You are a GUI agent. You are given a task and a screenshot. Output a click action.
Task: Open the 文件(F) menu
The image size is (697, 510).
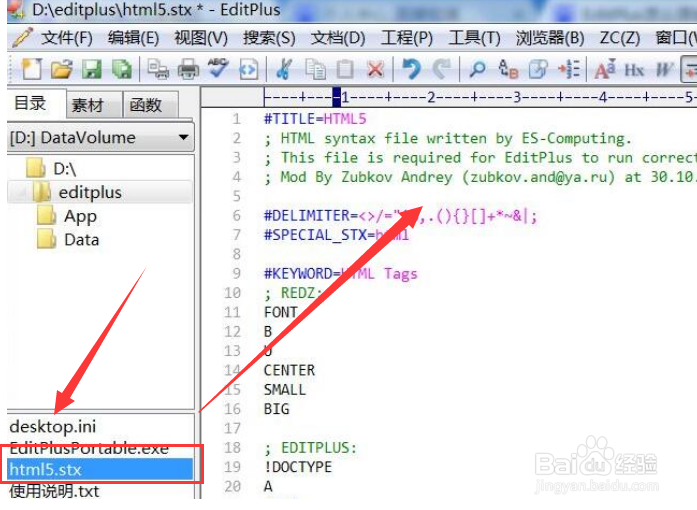click(x=67, y=38)
